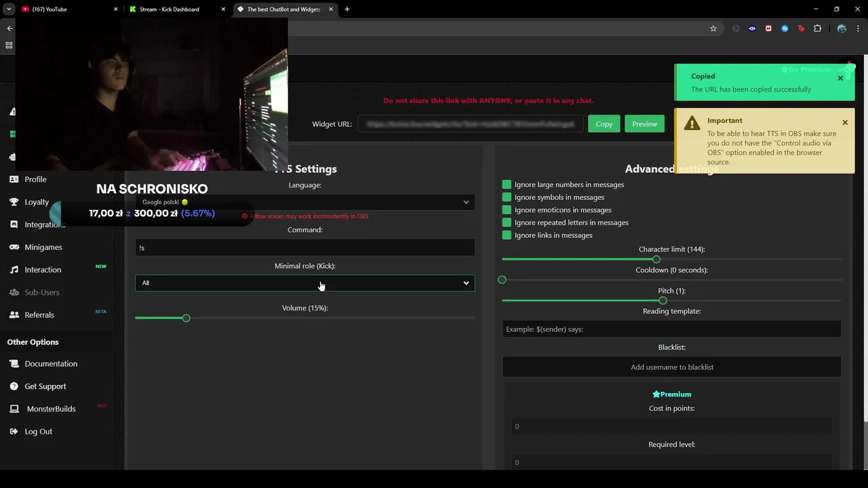This screenshot has width=868, height=488.
Task: Open the Chrome profile avatar
Action: (842, 28)
